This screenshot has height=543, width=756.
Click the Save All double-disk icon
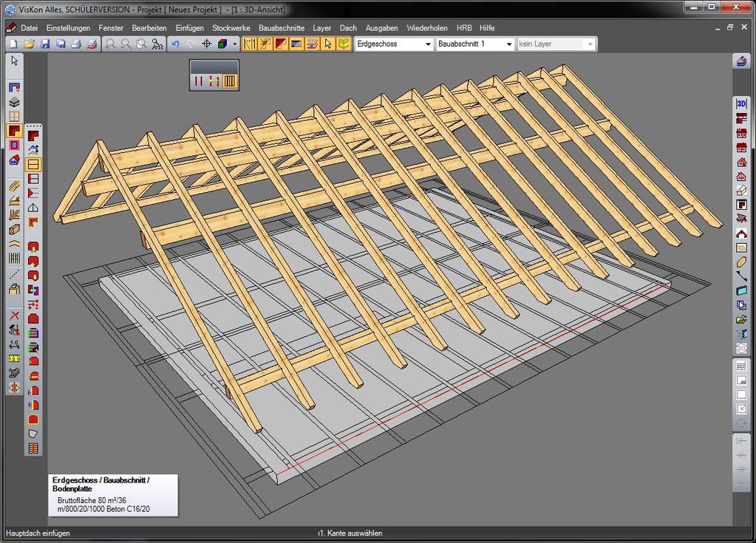click(x=61, y=44)
